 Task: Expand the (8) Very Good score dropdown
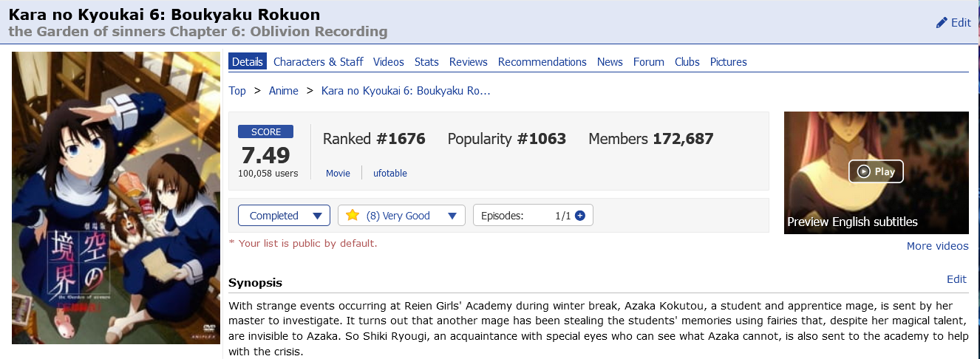[402, 216]
